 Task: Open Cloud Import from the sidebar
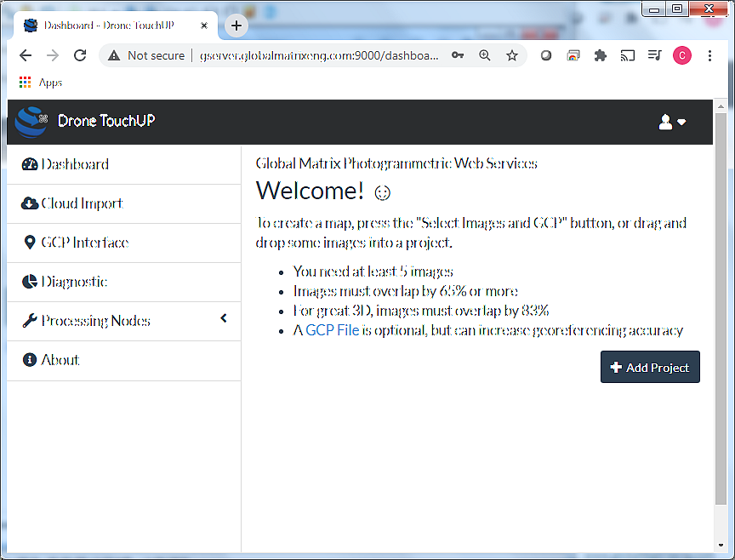[82, 204]
